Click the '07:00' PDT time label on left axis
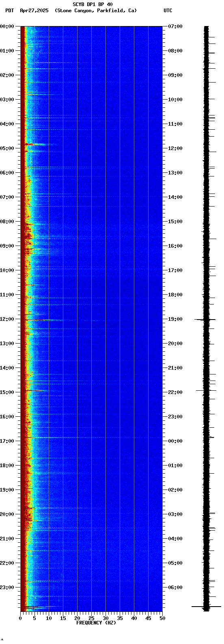This screenshot has width=224, height=644. (x=7, y=197)
